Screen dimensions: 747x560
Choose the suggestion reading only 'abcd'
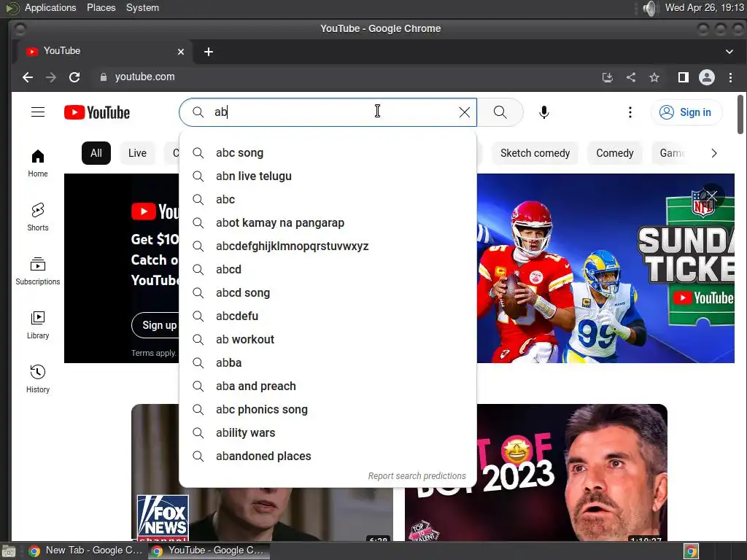(328, 270)
